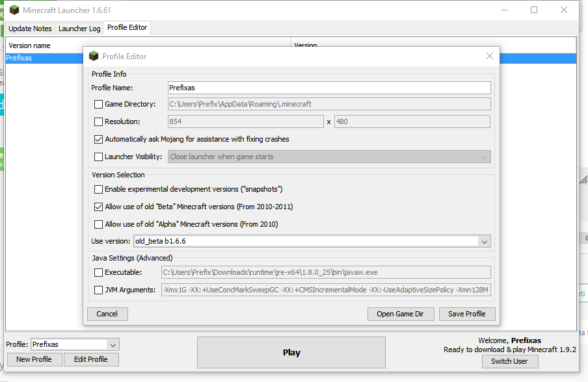This screenshot has width=588, height=382.
Task: Enable the Java Executable checkbox
Action: [x=98, y=273]
